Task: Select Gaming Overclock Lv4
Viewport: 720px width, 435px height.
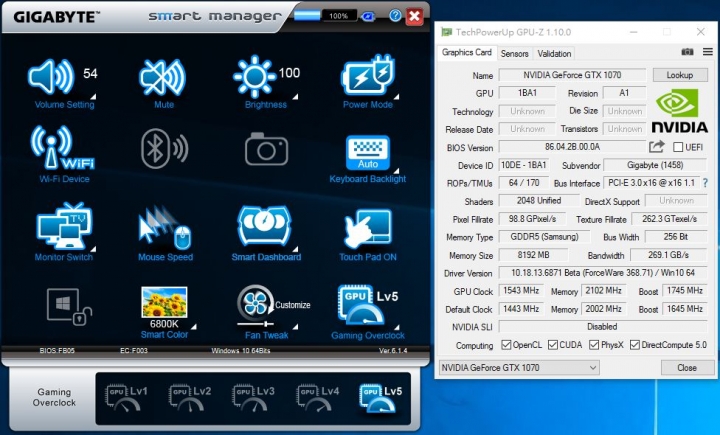Action: tap(317, 397)
